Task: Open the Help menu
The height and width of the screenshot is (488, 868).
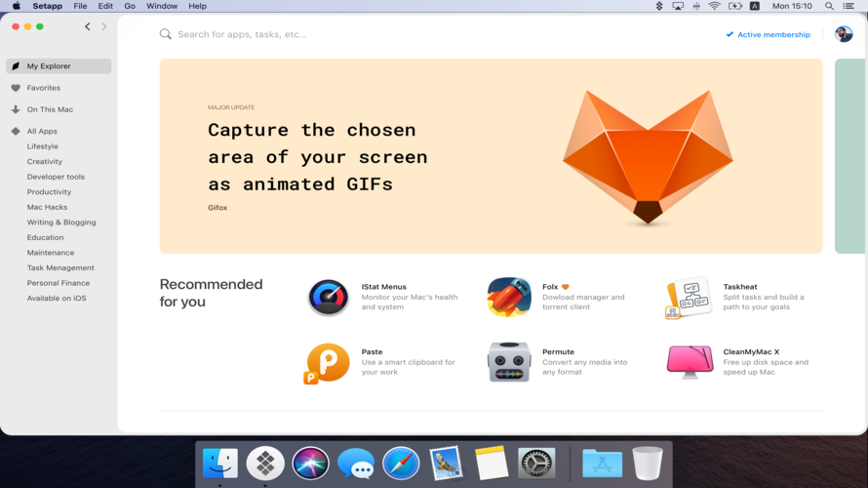Action: coord(198,6)
